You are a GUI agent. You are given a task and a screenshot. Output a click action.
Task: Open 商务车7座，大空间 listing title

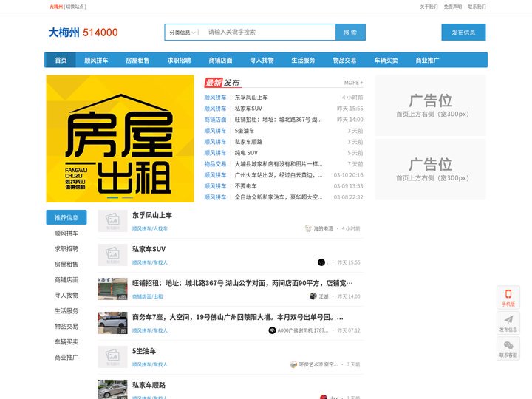[x=237, y=317]
